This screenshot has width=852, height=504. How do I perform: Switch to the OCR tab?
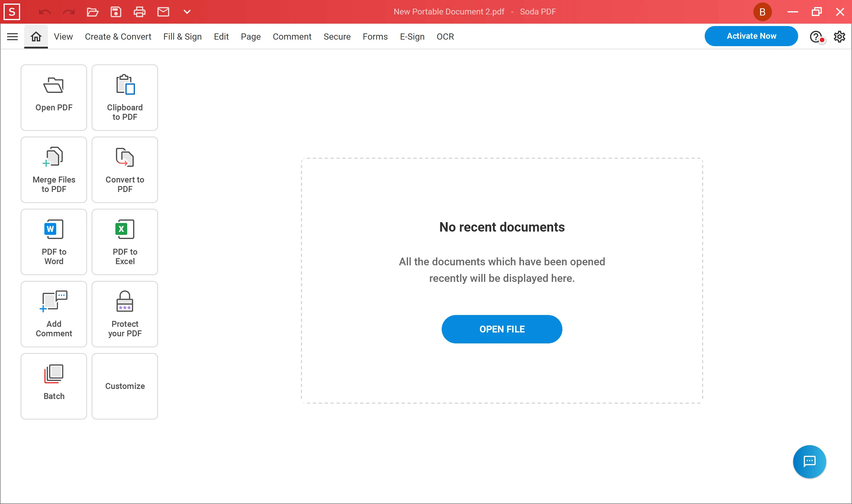pos(445,37)
